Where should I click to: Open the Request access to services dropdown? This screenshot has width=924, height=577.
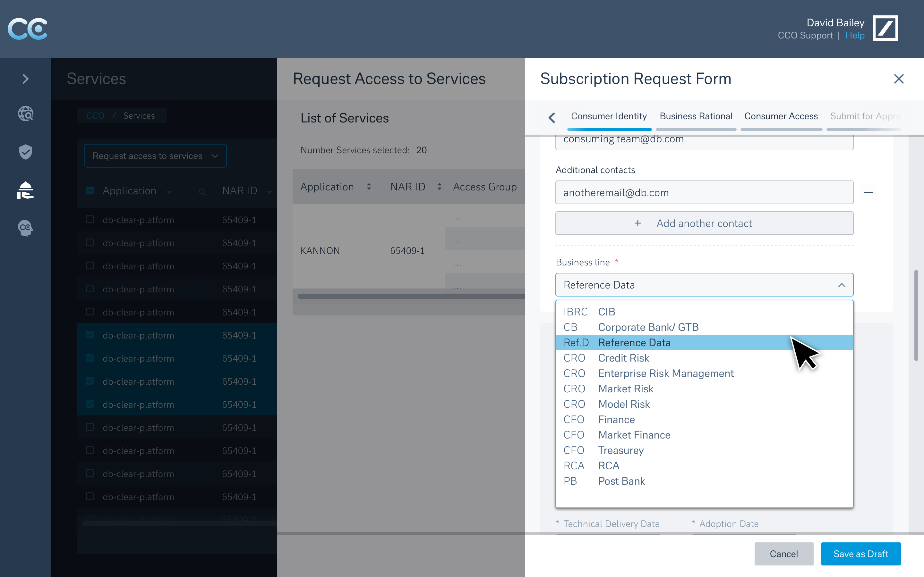click(x=155, y=156)
